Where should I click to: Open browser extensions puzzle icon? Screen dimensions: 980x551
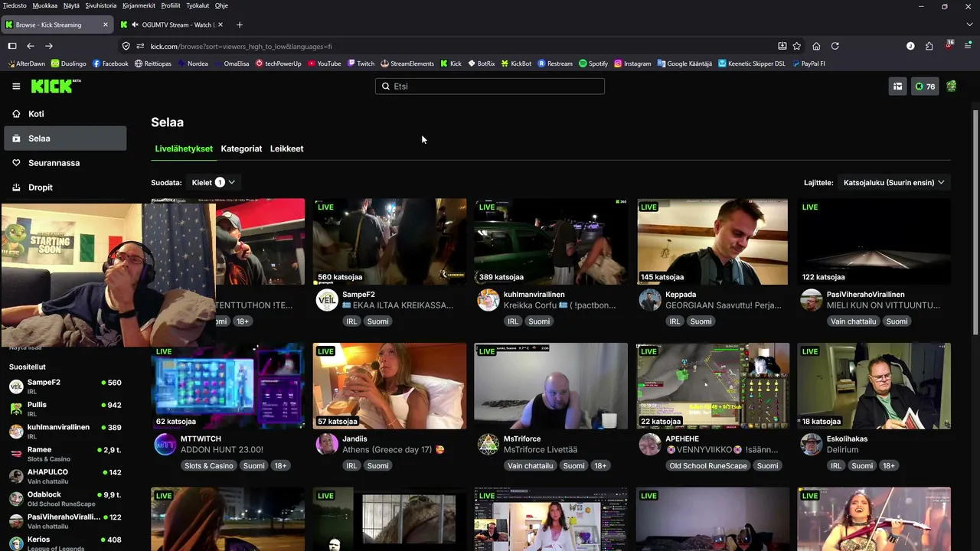click(929, 46)
